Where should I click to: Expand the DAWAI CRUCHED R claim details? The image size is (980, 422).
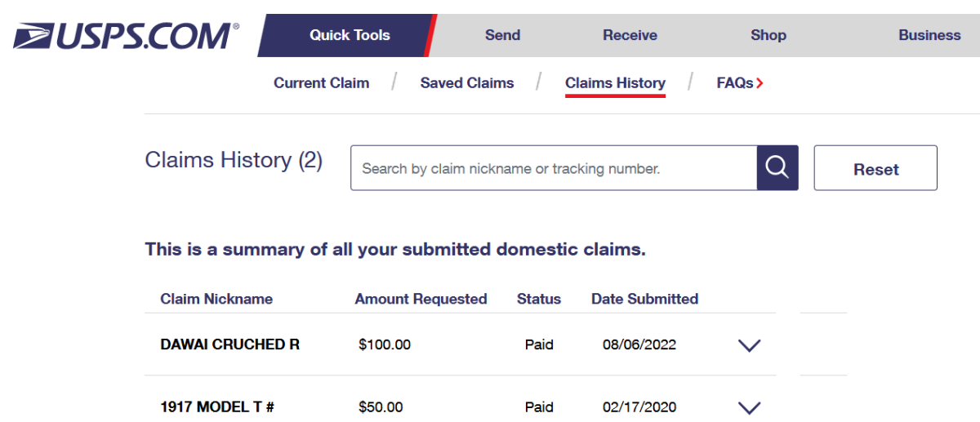749,345
